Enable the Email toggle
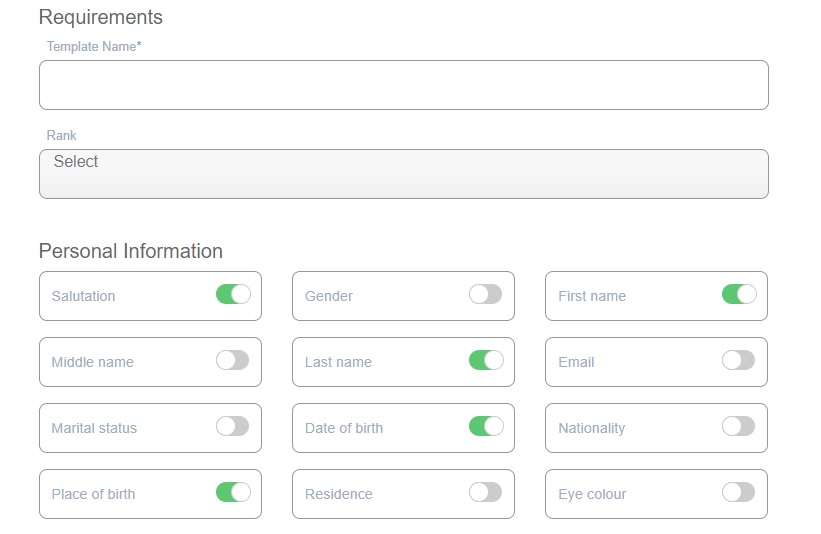821x534 pixels. coord(738,360)
